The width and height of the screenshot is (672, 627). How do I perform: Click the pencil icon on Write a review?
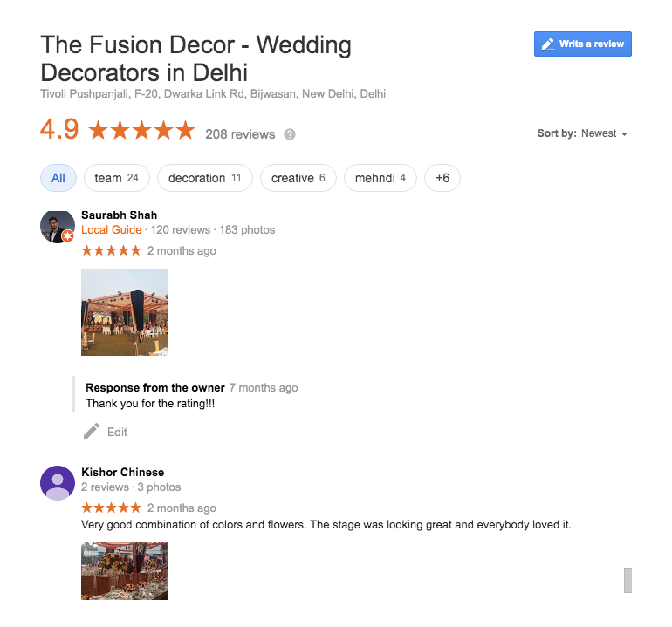click(548, 44)
